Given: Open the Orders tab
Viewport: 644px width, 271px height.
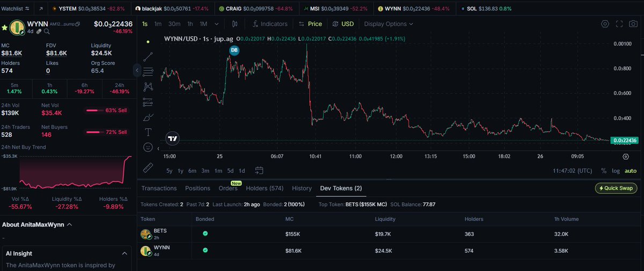Looking at the screenshot, I should click(228, 188).
